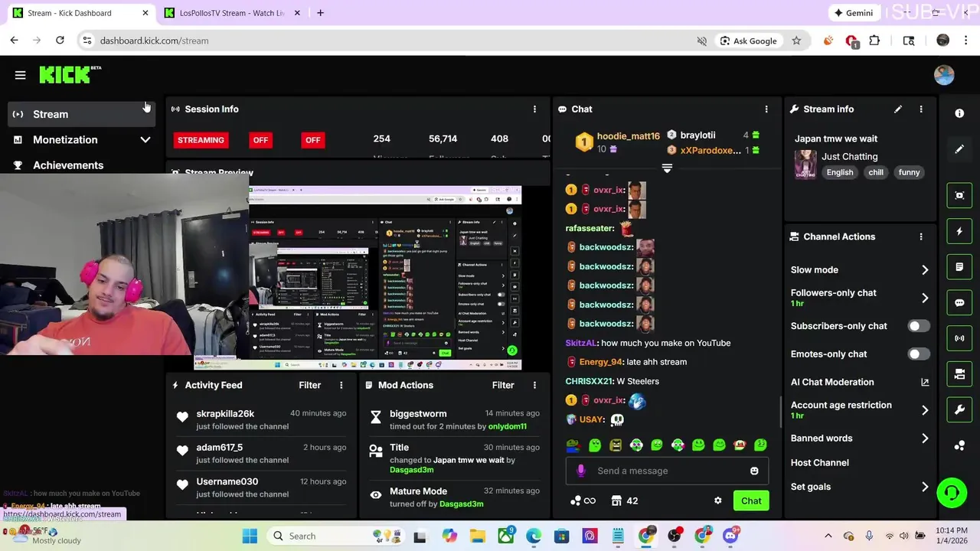
Task: Click Host Channel action
Action: click(819, 462)
